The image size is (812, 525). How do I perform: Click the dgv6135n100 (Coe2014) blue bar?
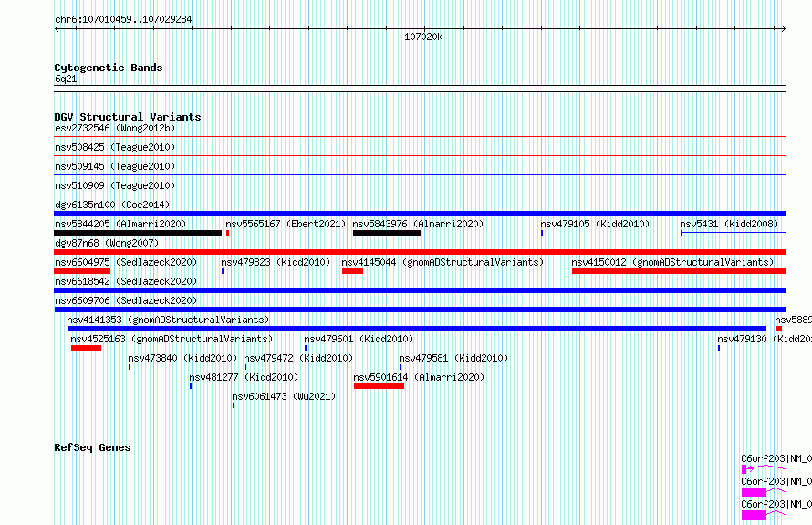coord(420,214)
